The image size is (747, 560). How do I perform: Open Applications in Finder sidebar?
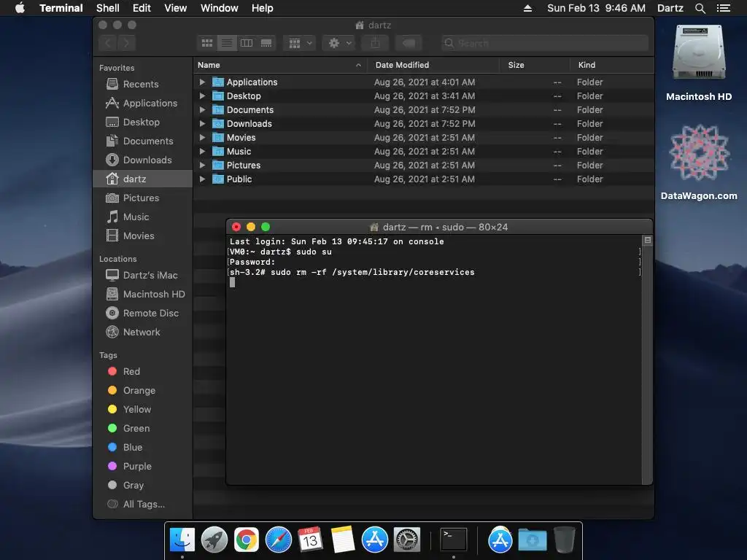pyautogui.click(x=141, y=103)
